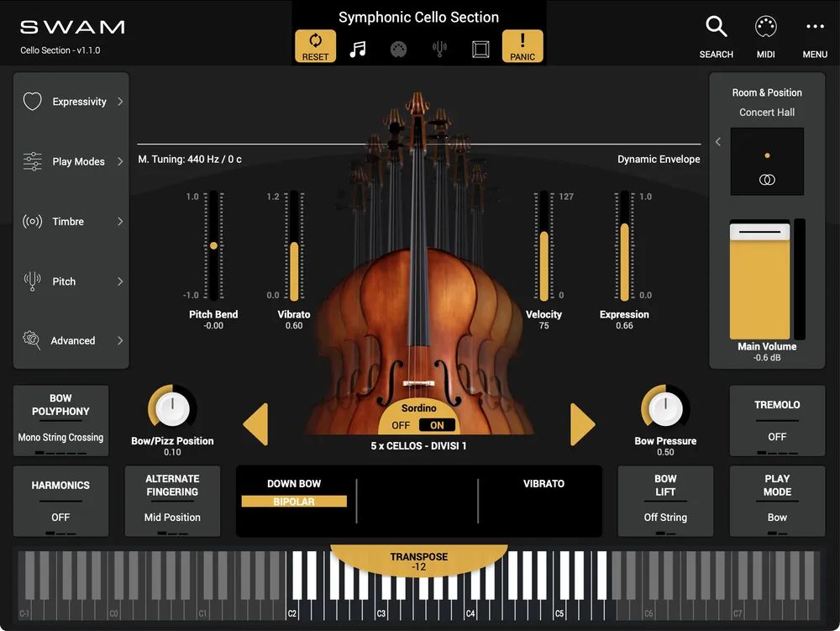Viewport: 840px width, 631px height.
Task: Expand Room & Position panel left chevron
Action: [718, 141]
